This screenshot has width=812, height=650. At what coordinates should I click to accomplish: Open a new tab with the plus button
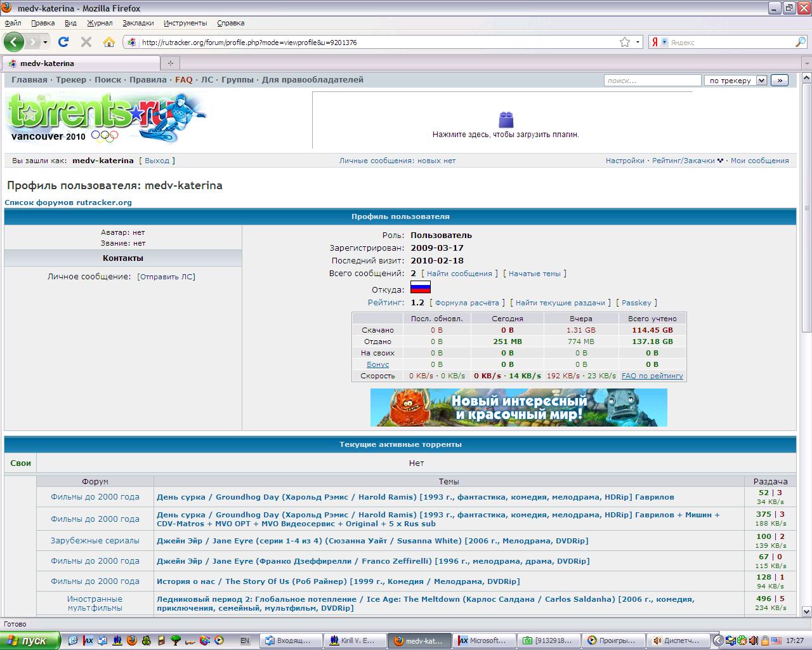(170, 63)
